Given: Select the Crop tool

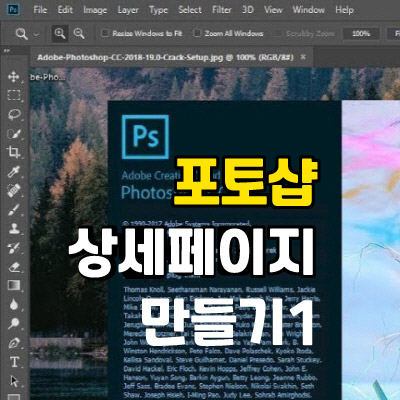Looking at the screenshot, I should coord(14,152).
